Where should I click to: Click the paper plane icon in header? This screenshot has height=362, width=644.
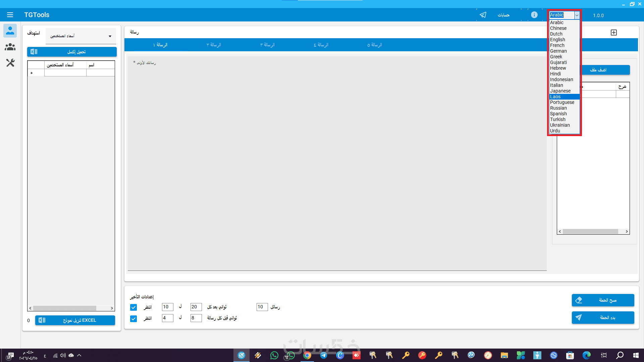[x=483, y=15]
